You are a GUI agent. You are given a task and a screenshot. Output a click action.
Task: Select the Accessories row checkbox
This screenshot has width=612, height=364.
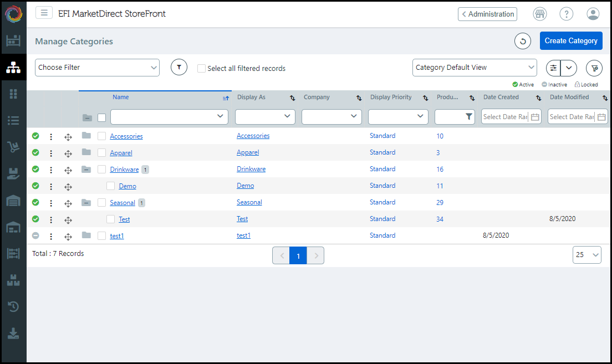(101, 136)
